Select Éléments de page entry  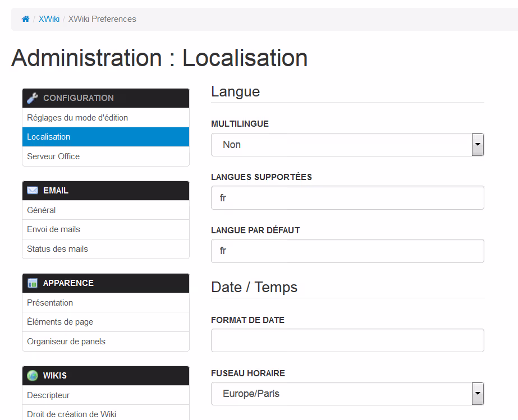pos(60,322)
